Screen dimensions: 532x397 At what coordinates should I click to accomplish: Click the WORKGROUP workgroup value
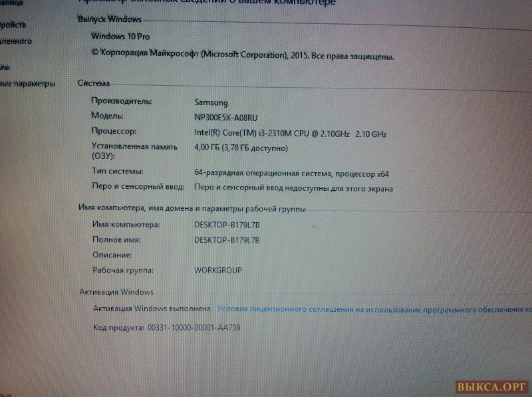pyautogui.click(x=217, y=270)
